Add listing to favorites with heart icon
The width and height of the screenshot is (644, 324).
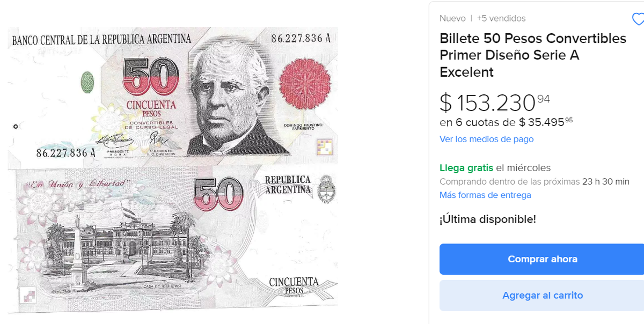pyautogui.click(x=638, y=20)
